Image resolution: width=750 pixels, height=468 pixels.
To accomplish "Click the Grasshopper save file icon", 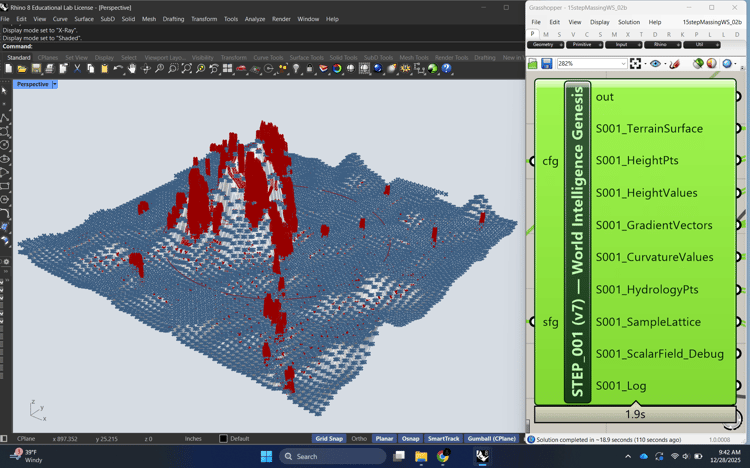I will pos(547,64).
